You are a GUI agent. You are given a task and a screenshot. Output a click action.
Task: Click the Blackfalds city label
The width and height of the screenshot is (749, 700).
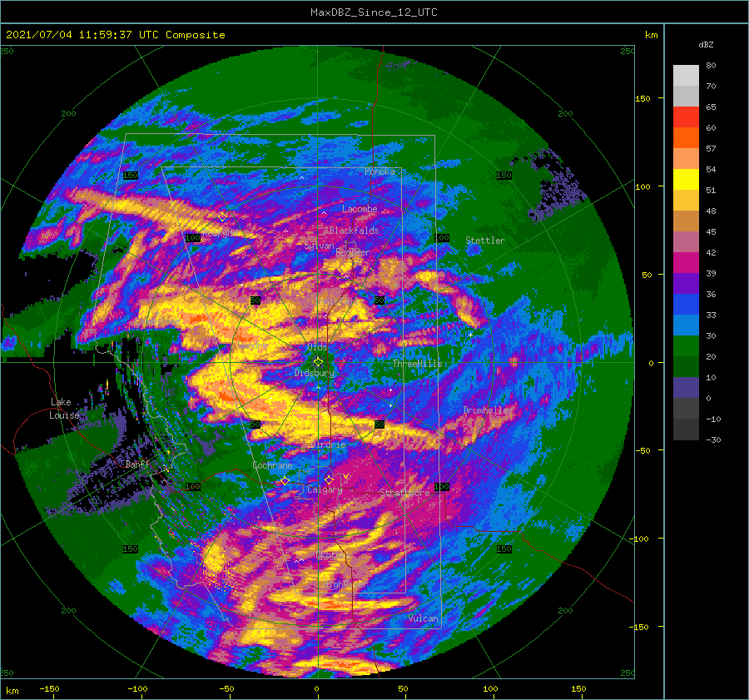(354, 231)
